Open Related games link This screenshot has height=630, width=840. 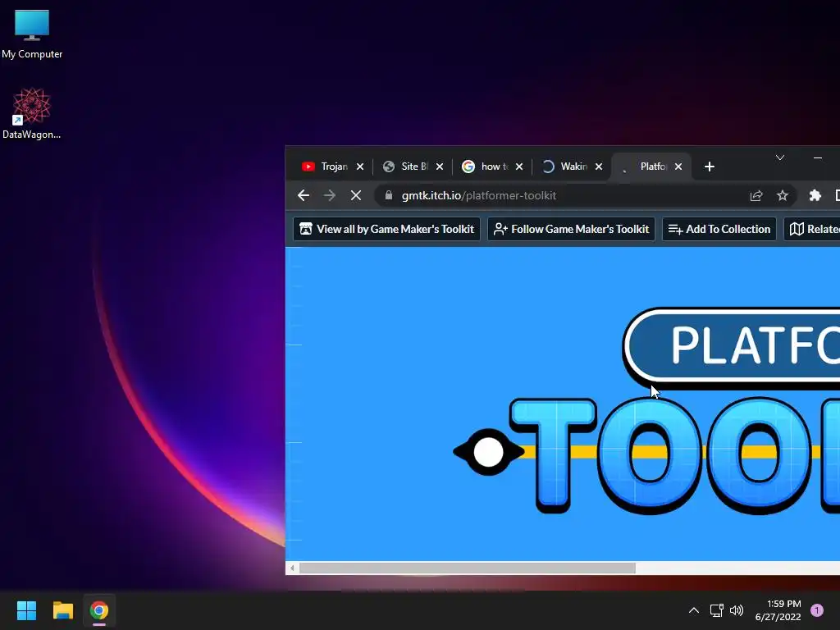[812, 229]
